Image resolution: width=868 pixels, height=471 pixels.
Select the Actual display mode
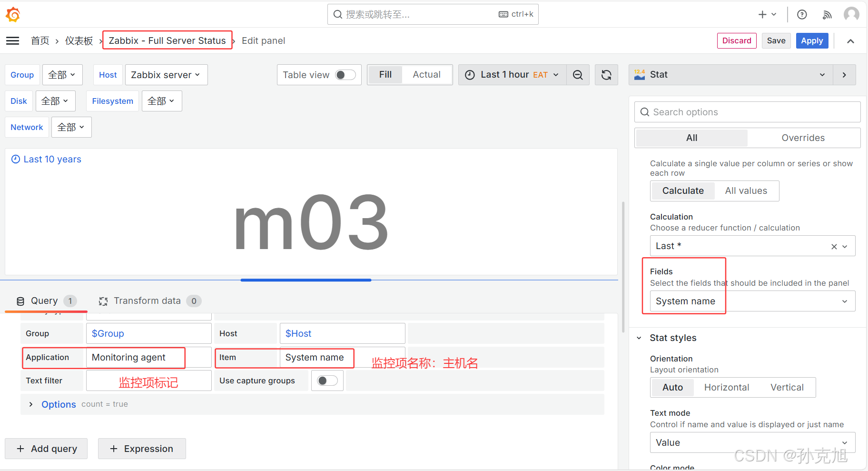(x=426, y=75)
